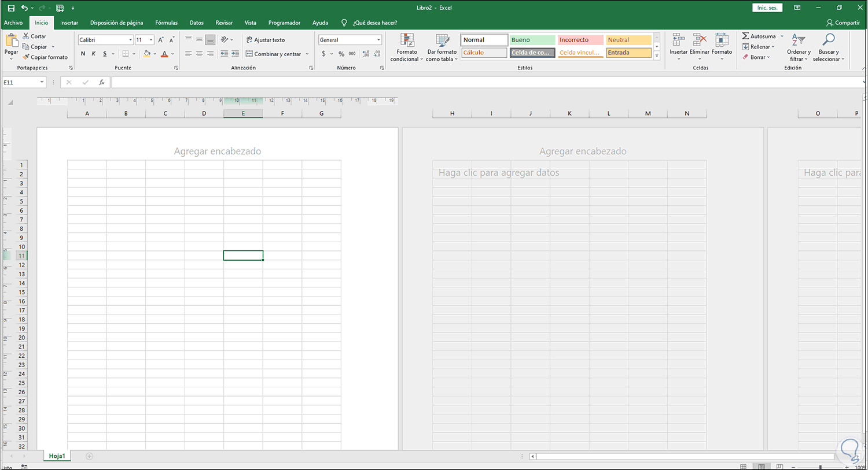Open the Calibri font name dropdown
This screenshot has height=470, width=868.
point(131,40)
